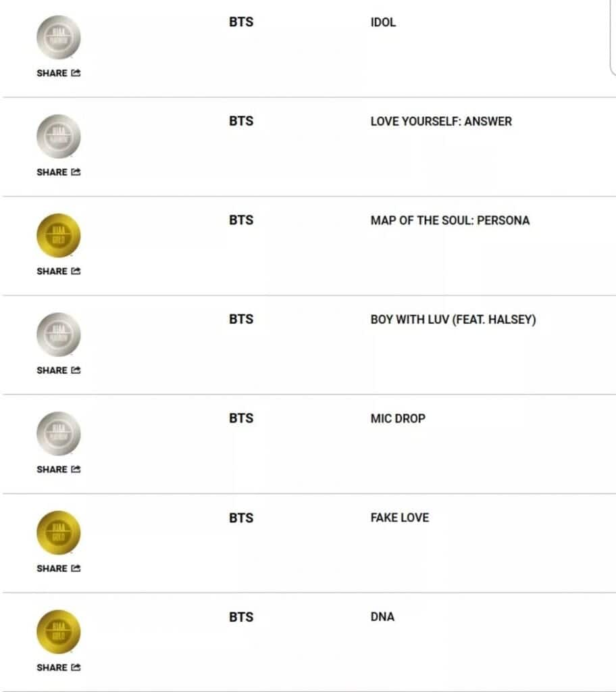Share the Boy With Luv certification
Viewport: 616px width, 692px height.
click(59, 370)
